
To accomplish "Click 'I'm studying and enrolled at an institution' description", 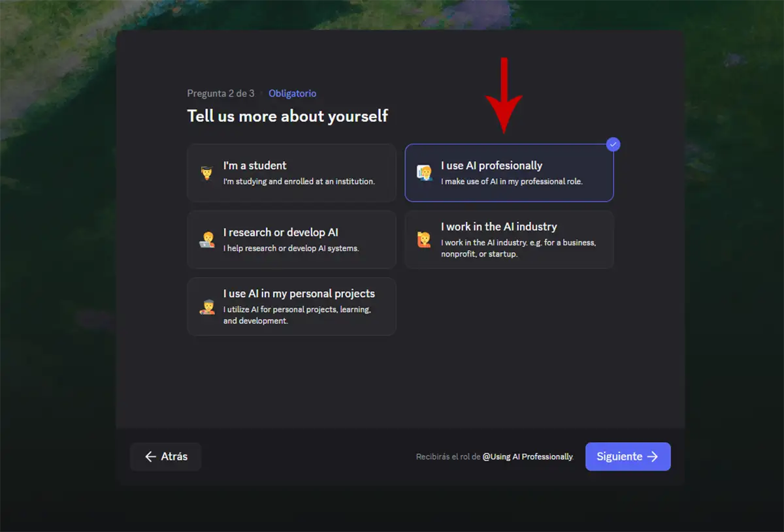I will (299, 181).
